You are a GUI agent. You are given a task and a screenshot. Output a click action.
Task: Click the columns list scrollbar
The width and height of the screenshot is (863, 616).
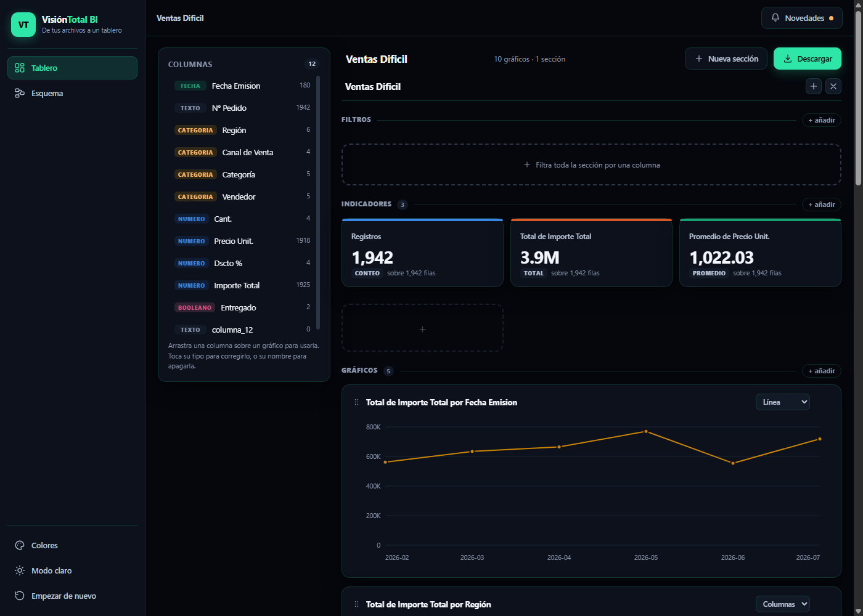(318, 202)
